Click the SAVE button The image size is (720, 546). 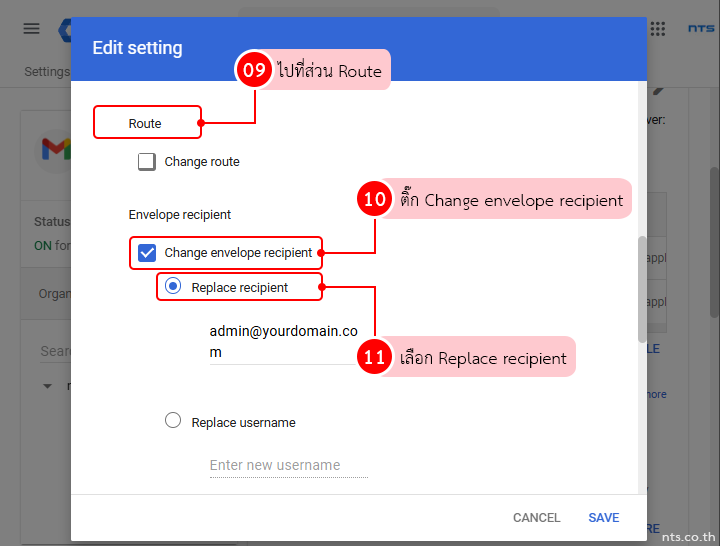[x=603, y=518]
